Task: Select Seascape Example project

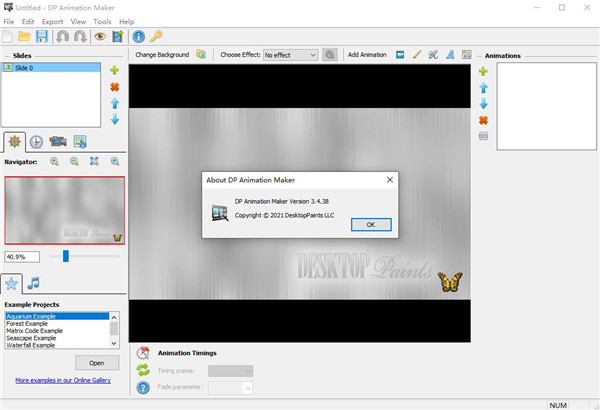Action: (x=57, y=338)
